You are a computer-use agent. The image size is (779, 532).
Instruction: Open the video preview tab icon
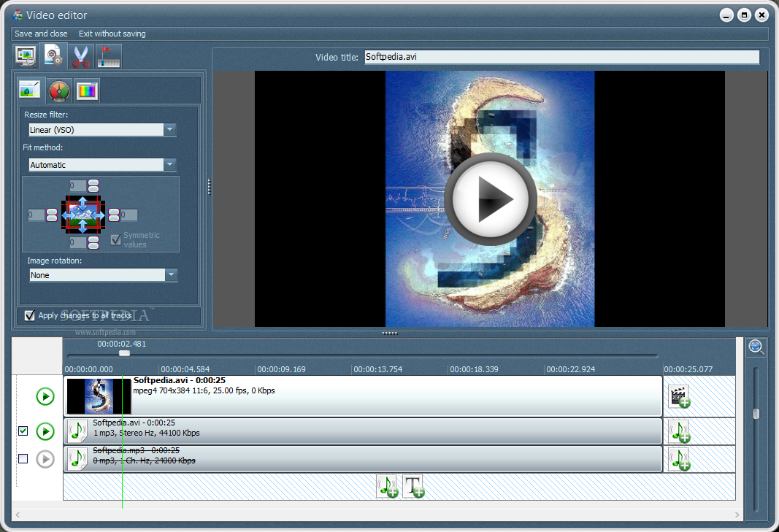tap(26, 56)
